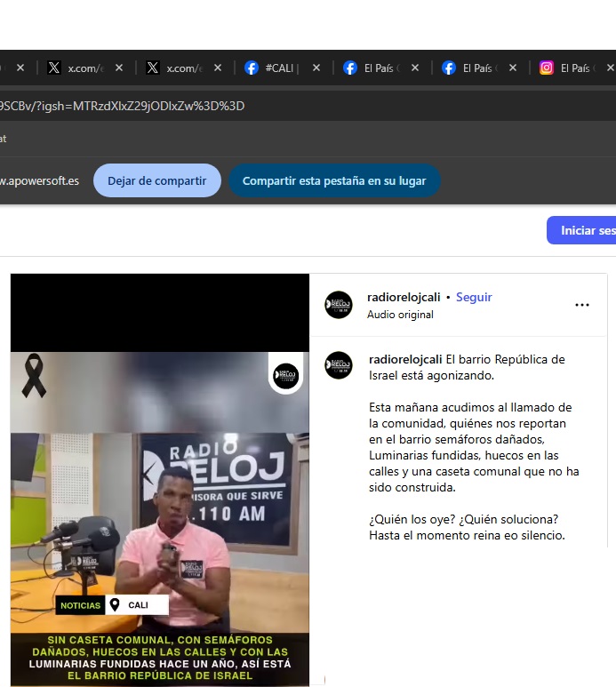Click the NOTICIAS label on video
Viewport: 616px width, 687px height.
pos(80,605)
